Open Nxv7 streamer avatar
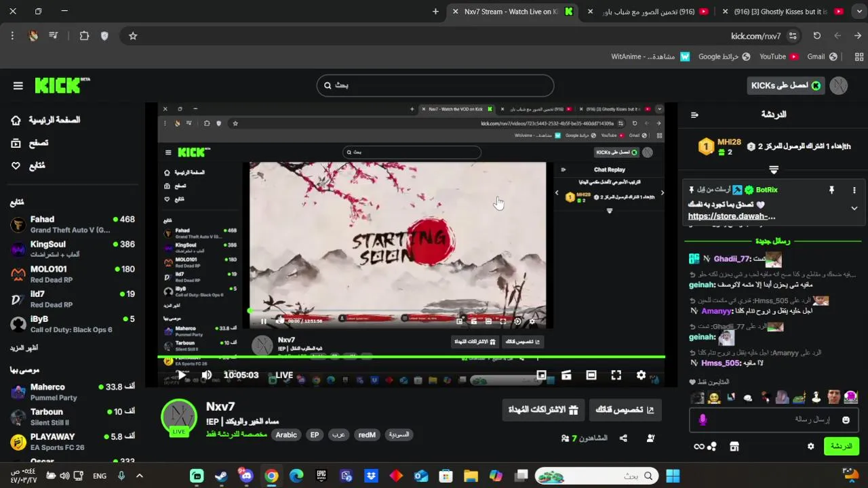 pos(179,418)
